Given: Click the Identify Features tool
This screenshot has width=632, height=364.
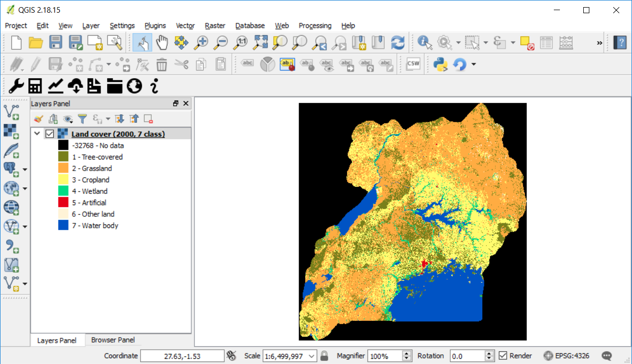Looking at the screenshot, I should 425,43.
